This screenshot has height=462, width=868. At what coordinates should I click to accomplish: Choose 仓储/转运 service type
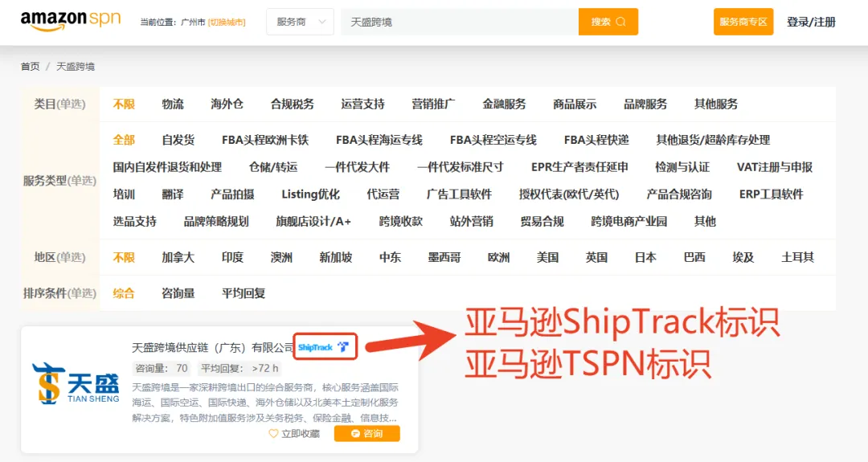(273, 167)
